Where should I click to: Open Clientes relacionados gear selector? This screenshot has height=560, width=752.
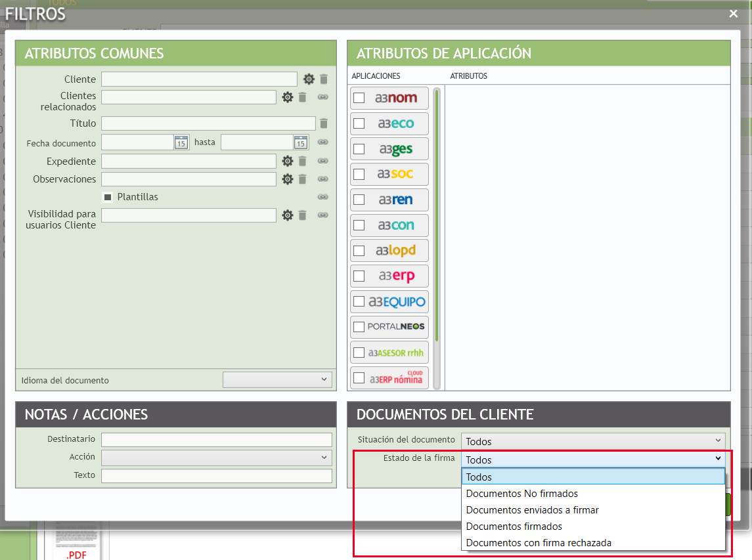click(287, 97)
